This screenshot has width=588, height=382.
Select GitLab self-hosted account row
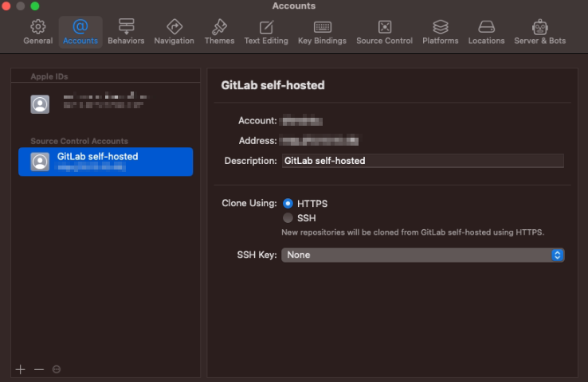(x=106, y=162)
